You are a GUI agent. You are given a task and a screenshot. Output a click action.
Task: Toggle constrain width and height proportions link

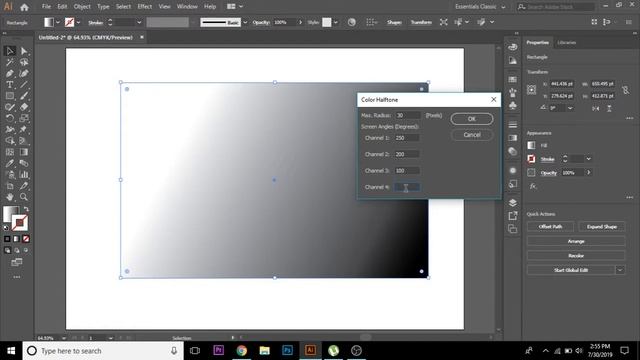625,90
